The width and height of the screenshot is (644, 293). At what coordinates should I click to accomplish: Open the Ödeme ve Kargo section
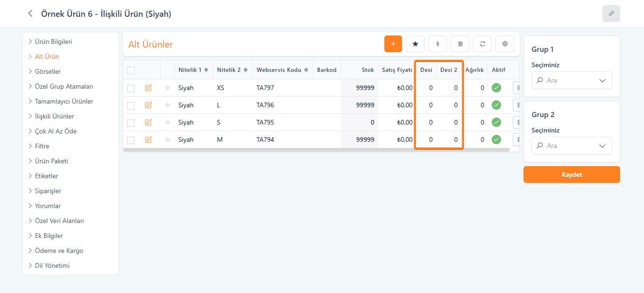[59, 251]
